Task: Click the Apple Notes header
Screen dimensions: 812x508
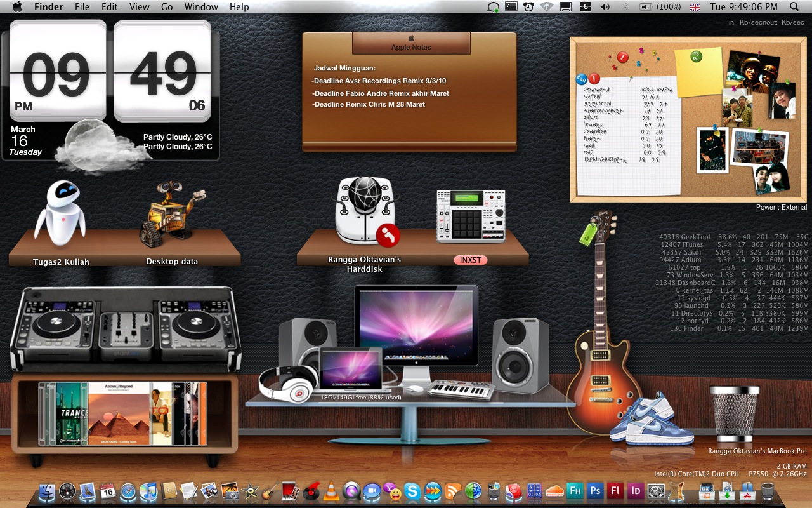Action: click(x=411, y=43)
